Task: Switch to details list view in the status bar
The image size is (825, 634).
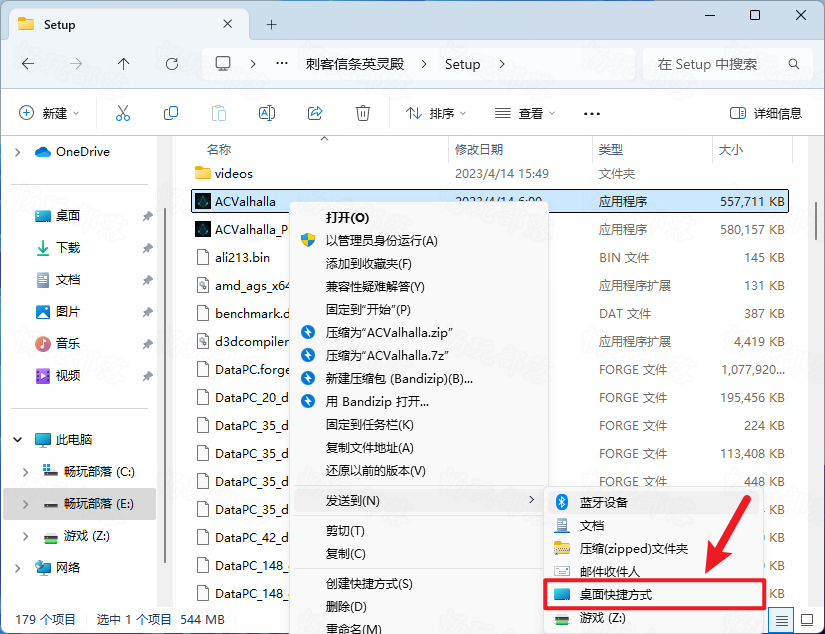Action: [x=781, y=620]
